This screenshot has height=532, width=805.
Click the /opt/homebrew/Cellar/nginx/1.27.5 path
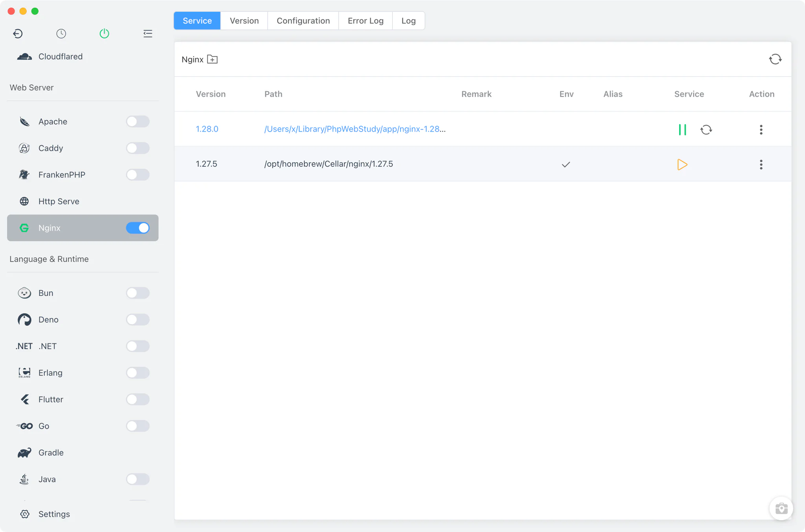329,164
